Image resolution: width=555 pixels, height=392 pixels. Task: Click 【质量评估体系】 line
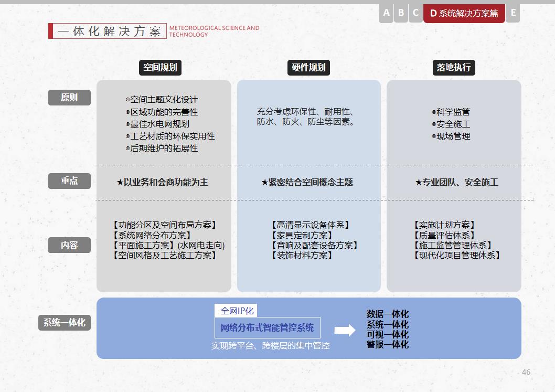click(444, 235)
